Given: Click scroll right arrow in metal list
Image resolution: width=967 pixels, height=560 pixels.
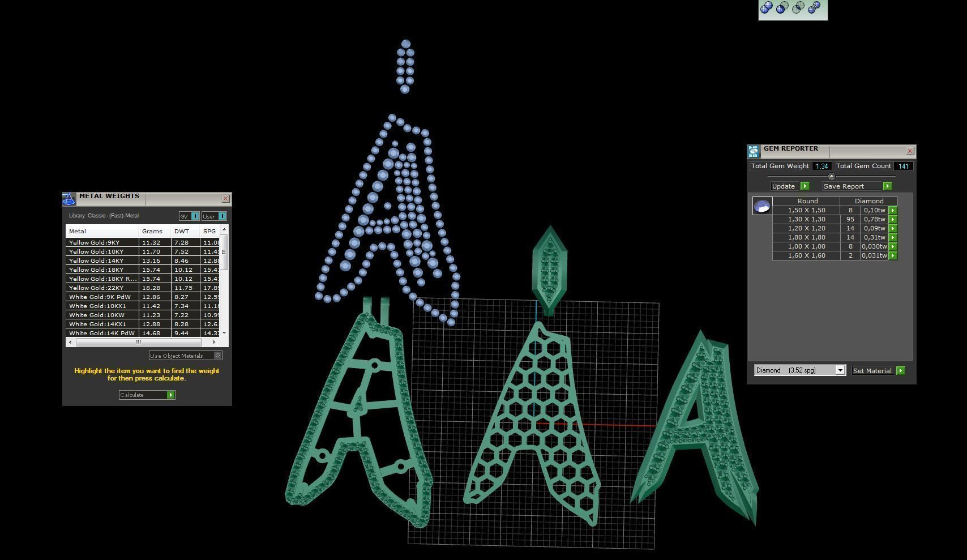Looking at the screenshot, I should click(x=214, y=342).
